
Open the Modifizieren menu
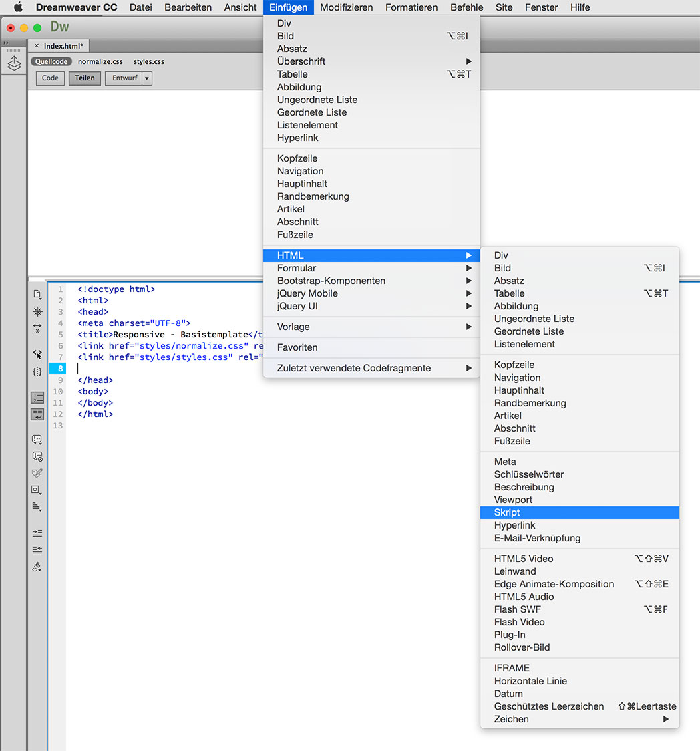click(x=346, y=7)
